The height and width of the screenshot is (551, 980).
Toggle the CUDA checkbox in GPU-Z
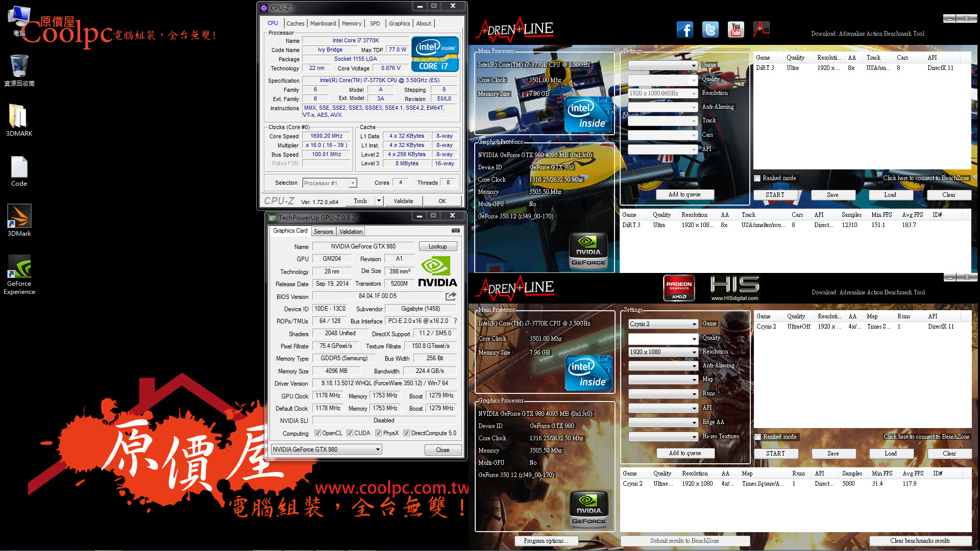(350, 433)
